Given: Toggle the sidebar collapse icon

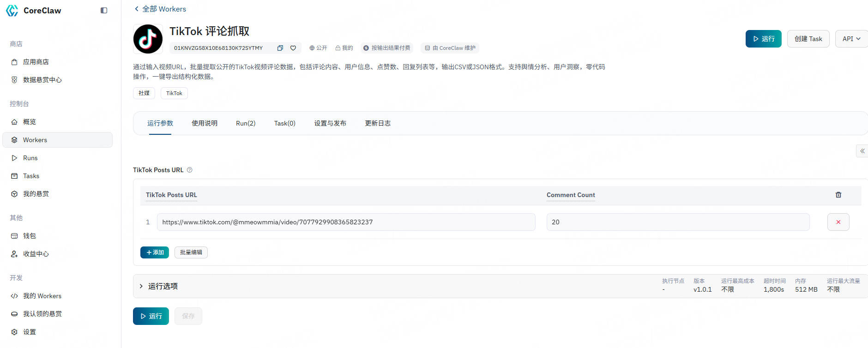Looking at the screenshot, I should (104, 11).
